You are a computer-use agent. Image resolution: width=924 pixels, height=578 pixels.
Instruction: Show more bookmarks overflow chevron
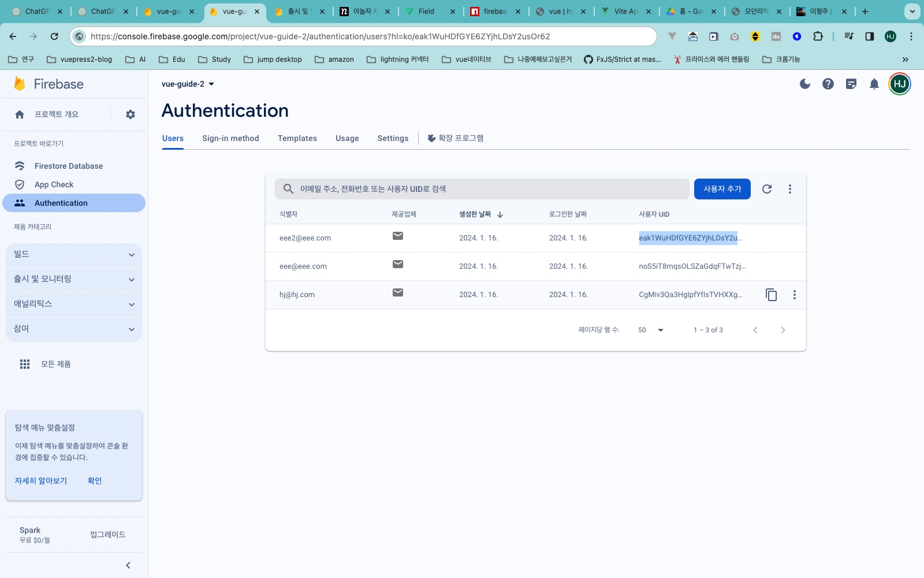pos(906,60)
